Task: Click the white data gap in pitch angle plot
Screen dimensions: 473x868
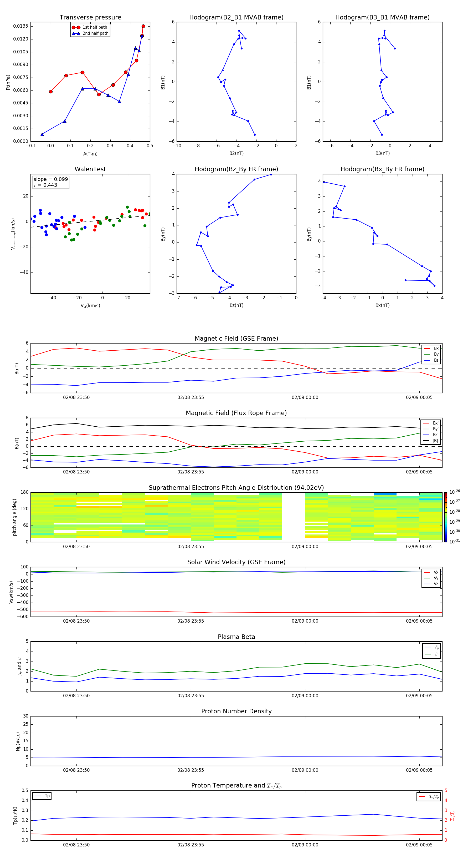Action: click(294, 517)
